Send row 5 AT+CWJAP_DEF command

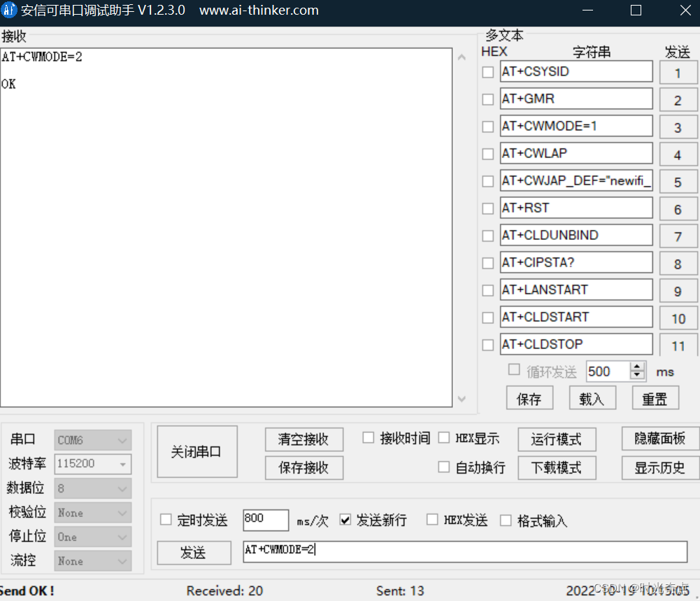(678, 182)
